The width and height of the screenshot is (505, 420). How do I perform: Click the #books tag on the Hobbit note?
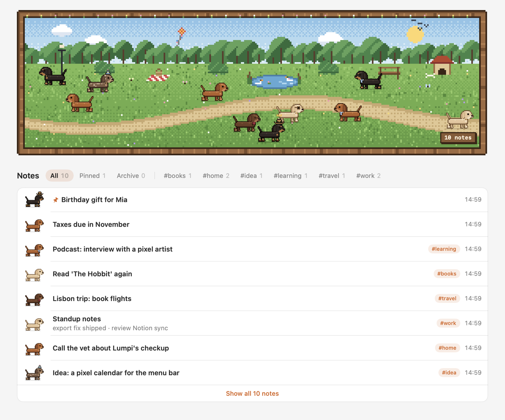[447, 274]
